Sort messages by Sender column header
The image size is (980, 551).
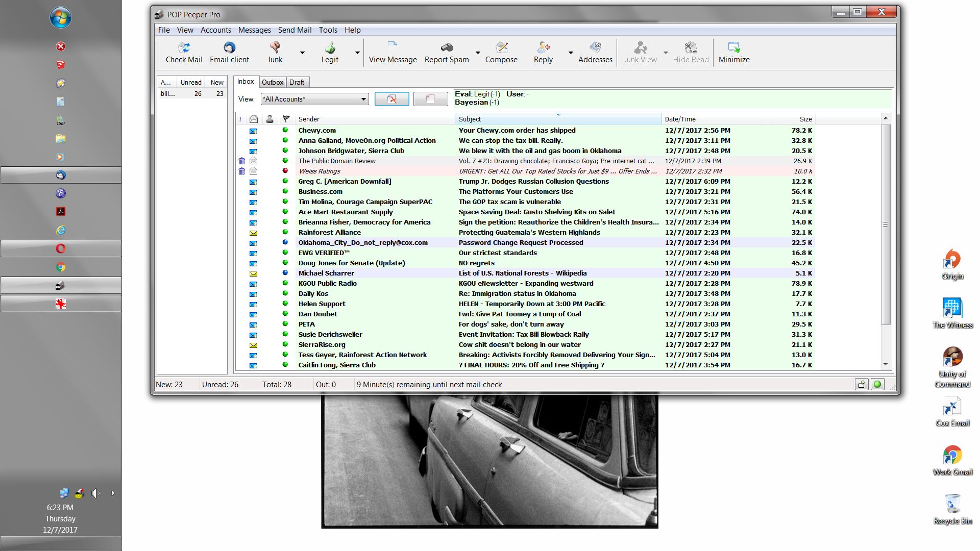pyautogui.click(x=375, y=119)
